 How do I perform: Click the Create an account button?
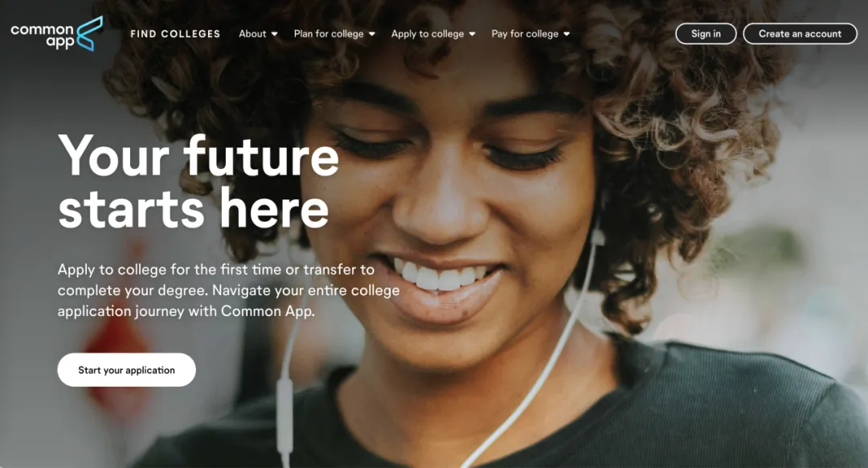click(x=800, y=34)
